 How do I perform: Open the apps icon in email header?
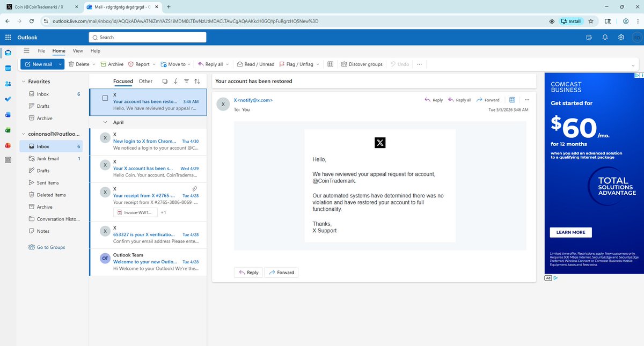click(512, 100)
